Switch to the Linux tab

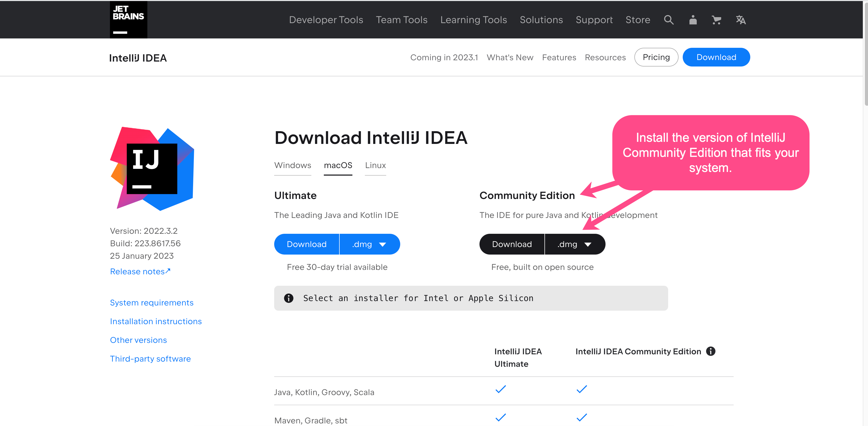375,165
